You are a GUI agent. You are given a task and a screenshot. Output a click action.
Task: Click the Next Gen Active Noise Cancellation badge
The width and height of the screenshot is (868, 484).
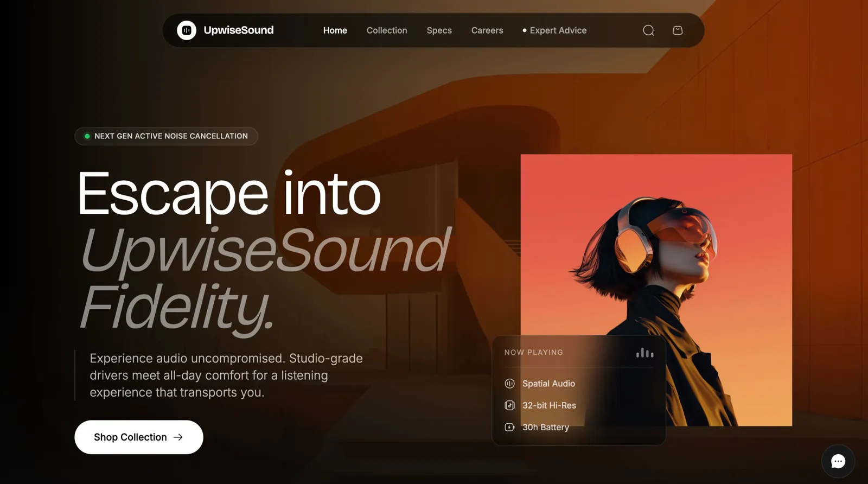[x=166, y=136]
